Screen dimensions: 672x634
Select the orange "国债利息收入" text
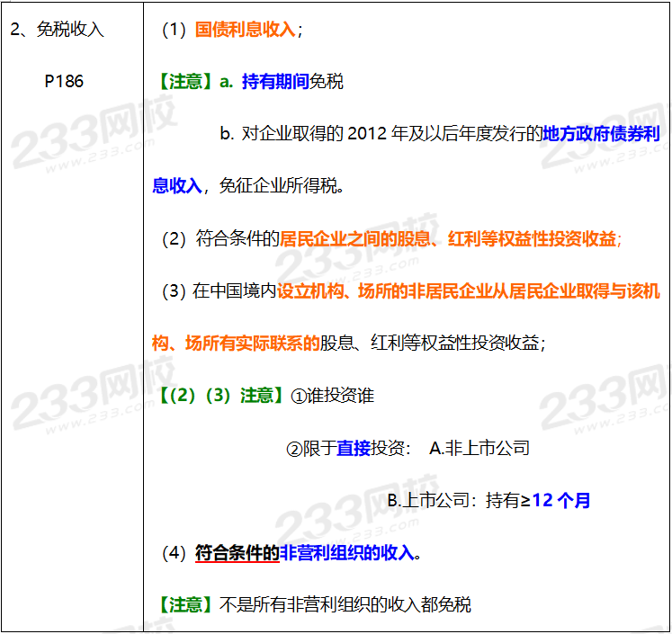coord(246,30)
